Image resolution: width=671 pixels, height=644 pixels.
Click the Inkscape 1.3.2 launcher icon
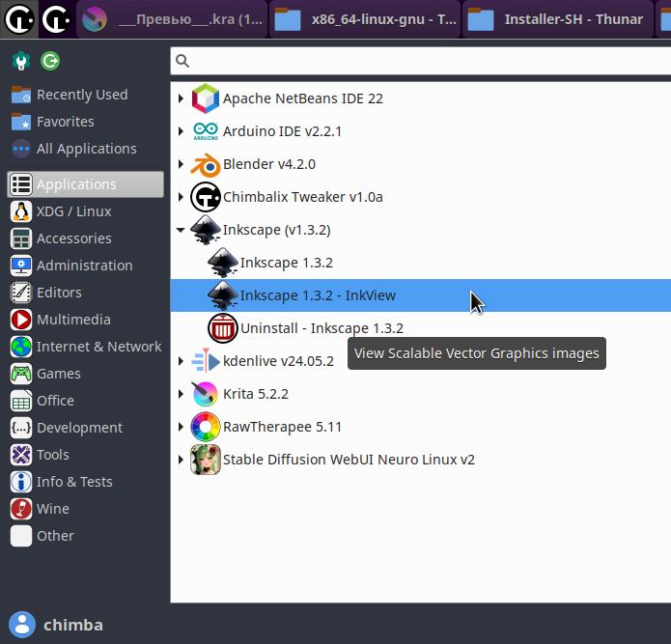pos(222,263)
